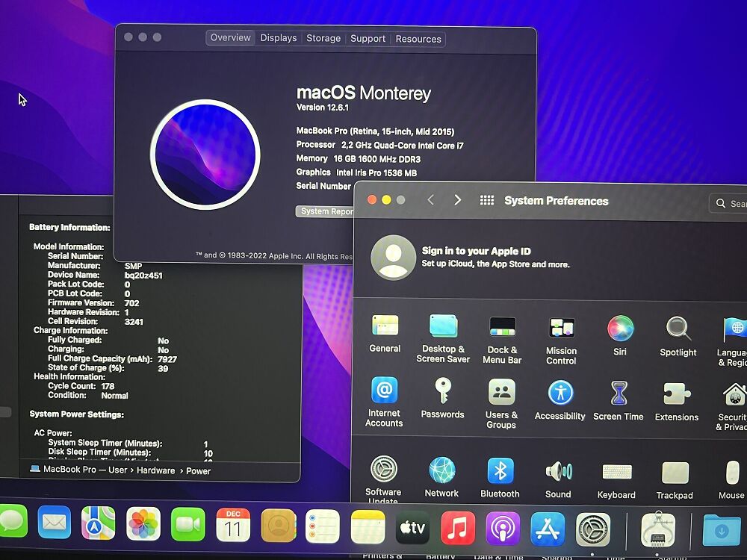Click Sign in to your Apple ID
The image size is (747, 560).
(x=476, y=251)
